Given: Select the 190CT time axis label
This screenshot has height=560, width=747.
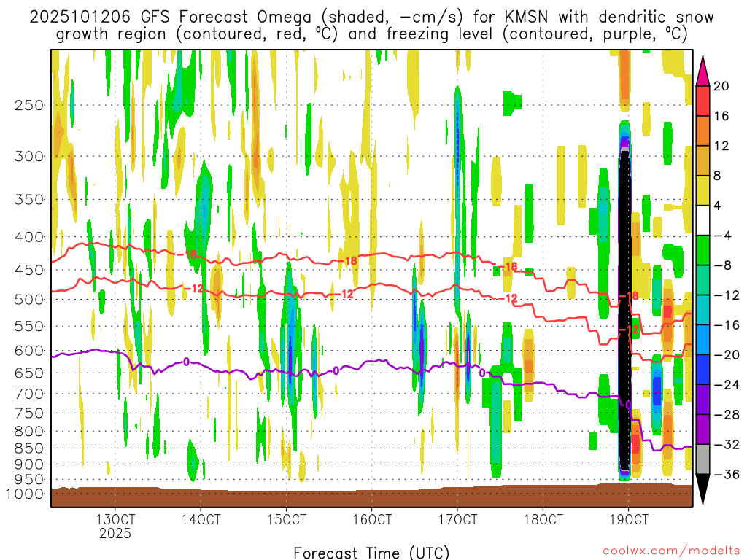Looking at the screenshot, I should pyautogui.click(x=629, y=519).
